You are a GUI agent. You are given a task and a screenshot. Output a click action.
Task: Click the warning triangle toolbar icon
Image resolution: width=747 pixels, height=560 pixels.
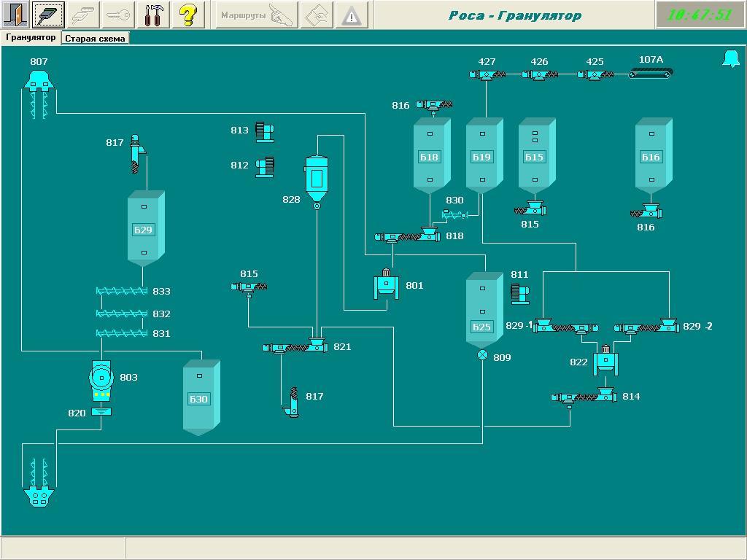(352, 15)
